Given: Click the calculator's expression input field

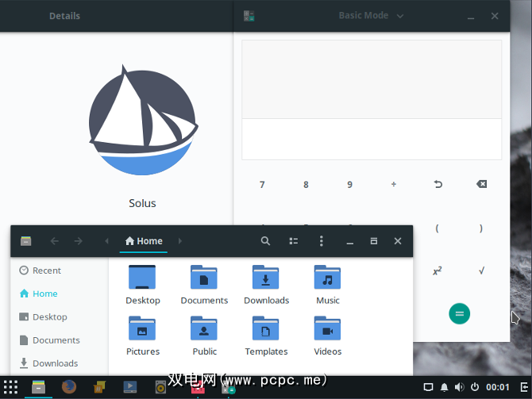Looking at the screenshot, I should click(372, 139).
